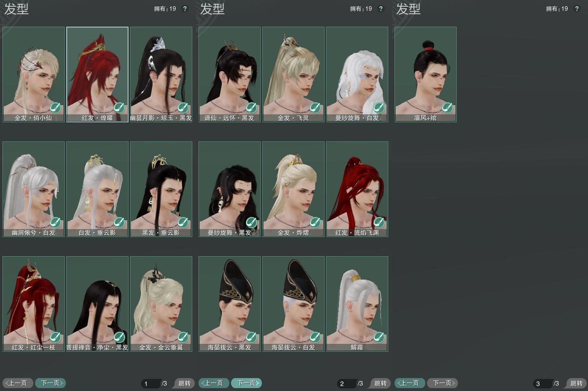The image size is (588, 391).
Task: Choose the 海晏拨云·黑发 hat hairstyle
Action: click(x=229, y=304)
